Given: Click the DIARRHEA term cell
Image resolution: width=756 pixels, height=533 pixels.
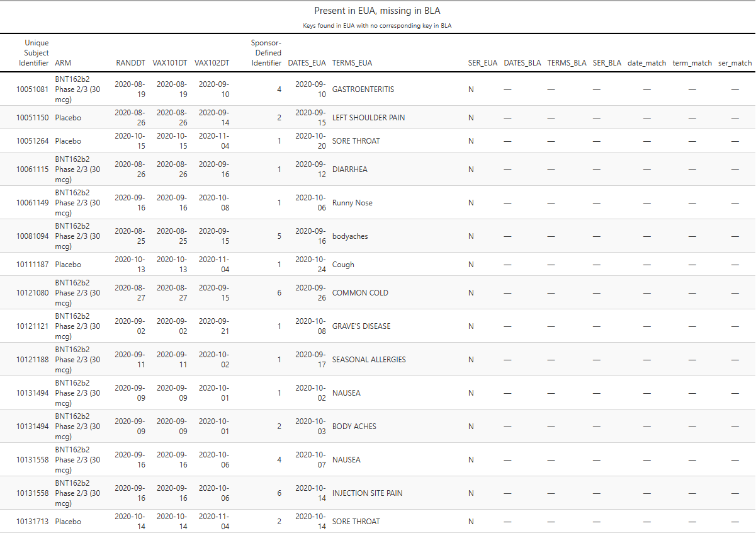Looking at the screenshot, I should 350,169.
